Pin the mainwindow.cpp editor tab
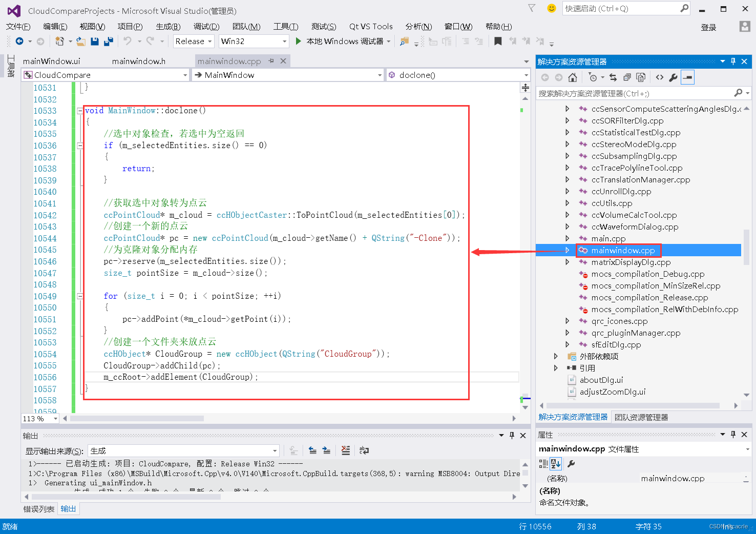This screenshot has width=756, height=534. pos(271,61)
